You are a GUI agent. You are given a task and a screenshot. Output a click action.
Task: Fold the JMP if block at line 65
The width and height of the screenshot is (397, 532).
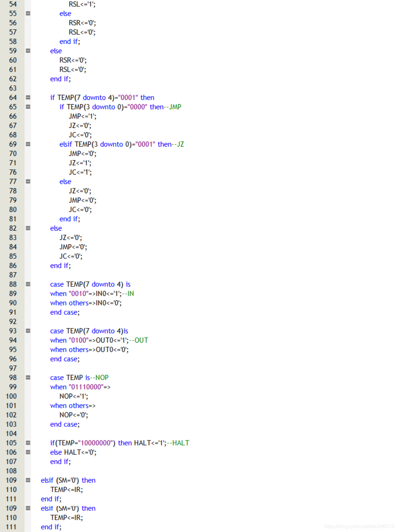click(x=28, y=107)
